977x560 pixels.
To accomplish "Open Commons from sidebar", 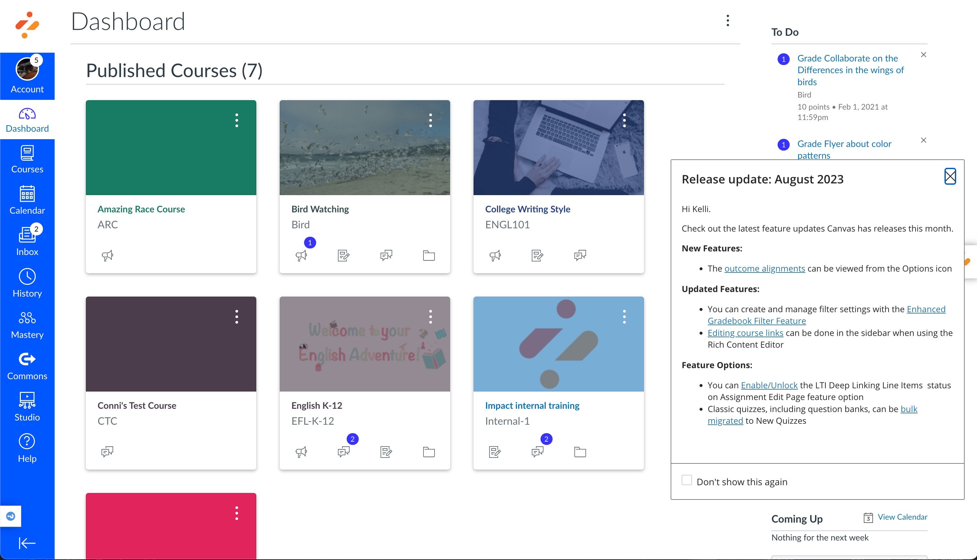I will point(27,366).
